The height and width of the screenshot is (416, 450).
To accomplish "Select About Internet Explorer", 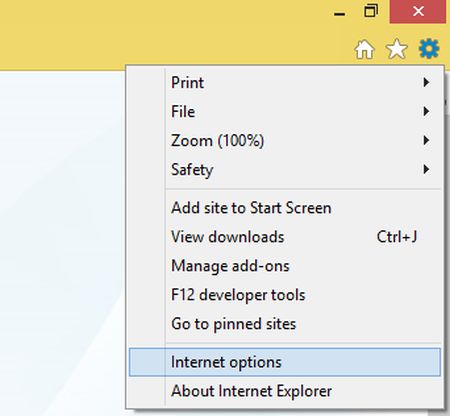I will coord(285,391).
